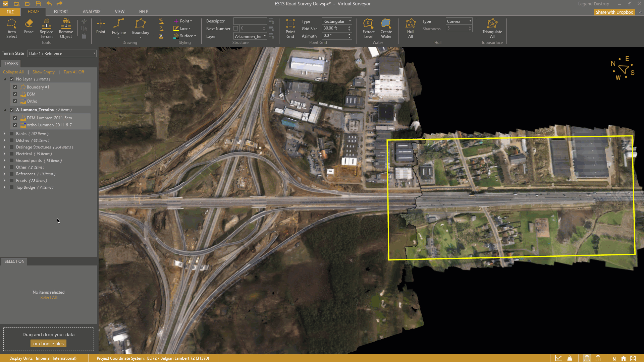Start the Create Water tool

386,28
